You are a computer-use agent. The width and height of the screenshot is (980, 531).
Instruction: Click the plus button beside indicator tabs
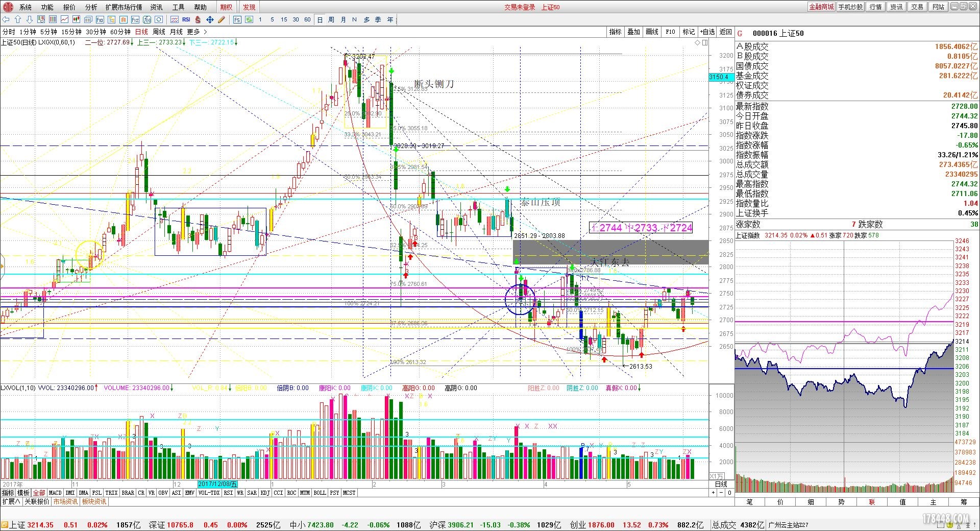click(713, 493)
